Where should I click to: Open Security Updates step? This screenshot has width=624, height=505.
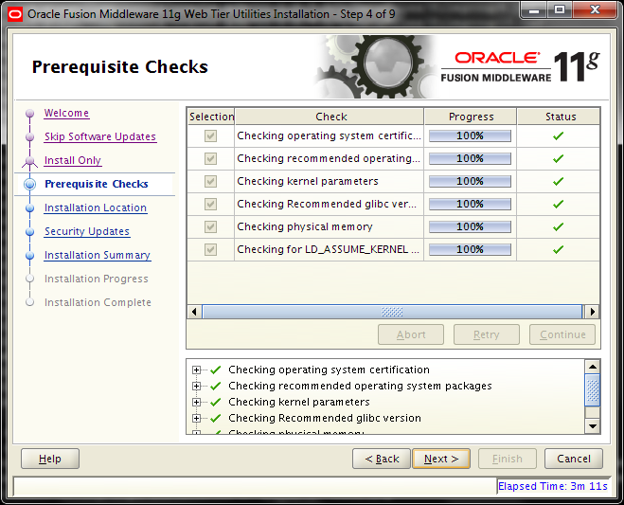(x=87, y=231)
